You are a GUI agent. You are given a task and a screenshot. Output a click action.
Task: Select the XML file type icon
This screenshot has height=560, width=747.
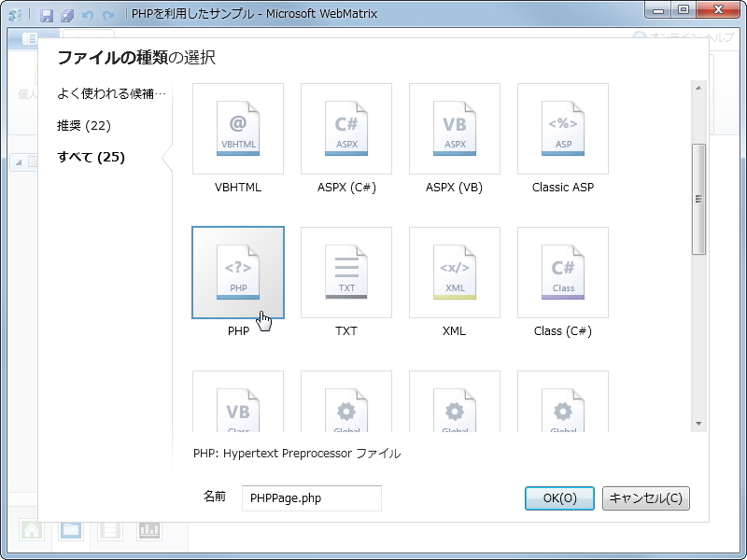tap(455, 271)
